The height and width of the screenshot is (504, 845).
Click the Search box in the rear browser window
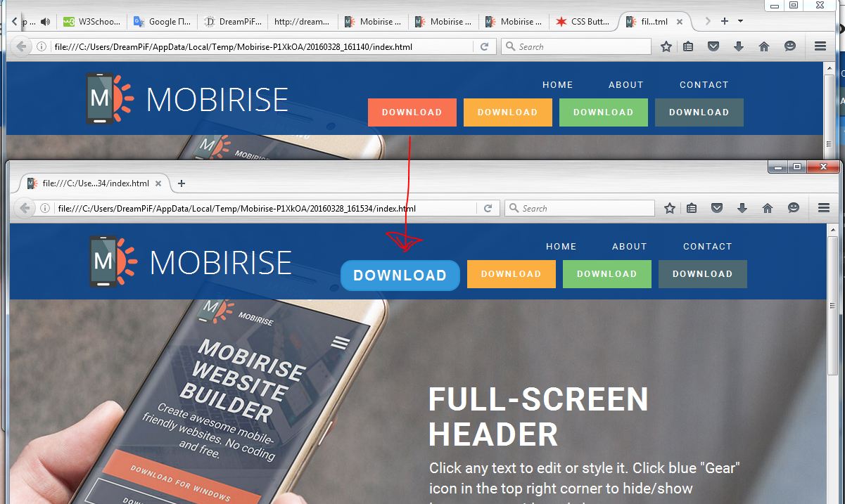[x=576, y=46]
